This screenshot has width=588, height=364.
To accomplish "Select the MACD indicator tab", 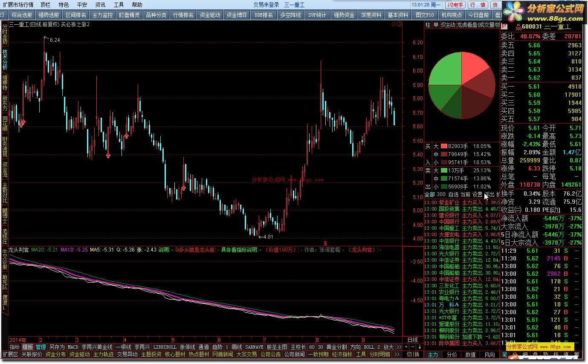I will pos(73,347).
